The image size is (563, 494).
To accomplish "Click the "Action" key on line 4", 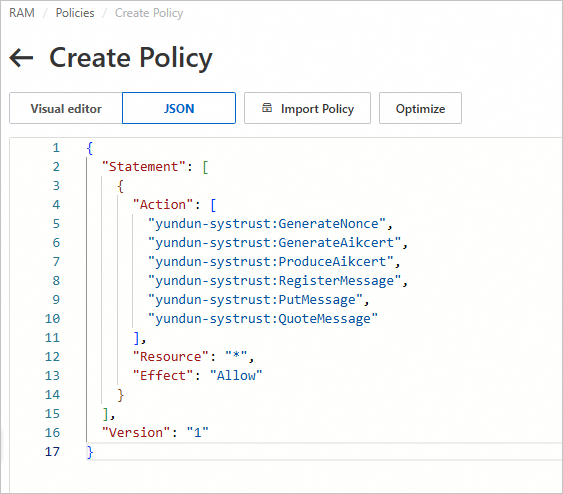I will coord(163,205).
